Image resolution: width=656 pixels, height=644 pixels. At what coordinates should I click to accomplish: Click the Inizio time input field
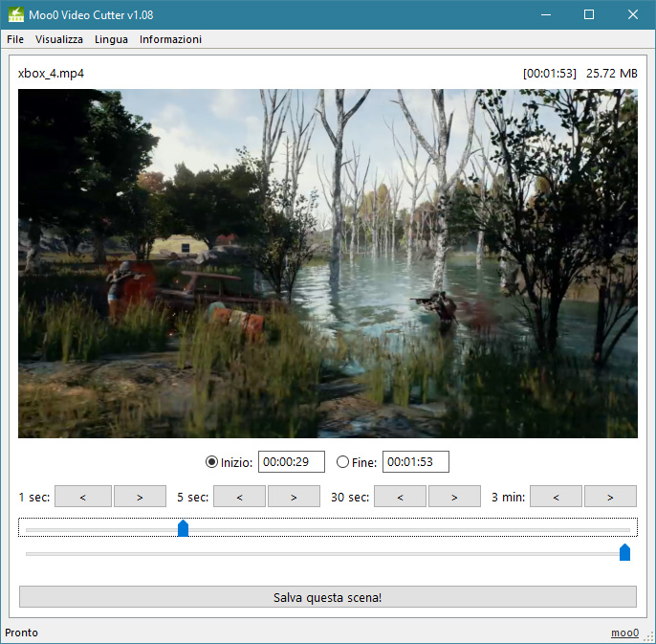click(x=292, y=462)
